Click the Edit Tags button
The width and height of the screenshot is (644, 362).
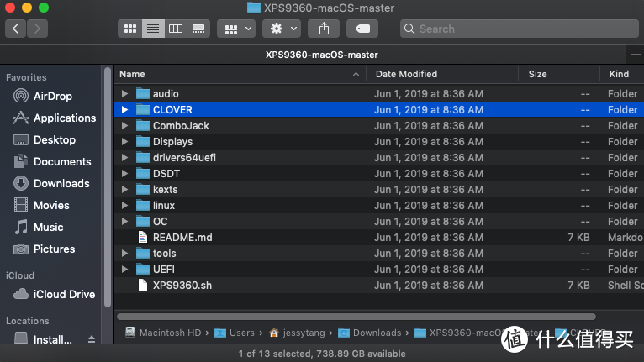362,29
